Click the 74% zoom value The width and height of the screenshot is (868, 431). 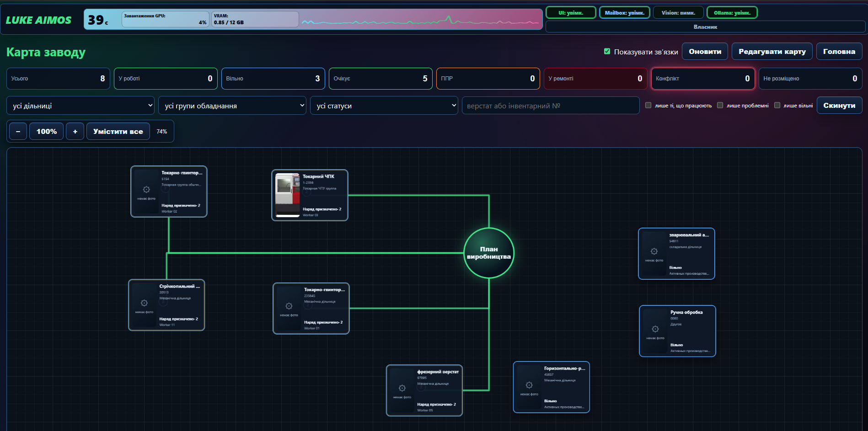click(x=162, y=132)
